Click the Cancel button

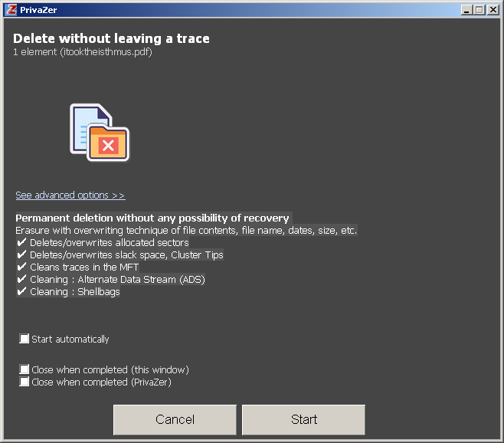pyautogui.click(x=175, y=419)
